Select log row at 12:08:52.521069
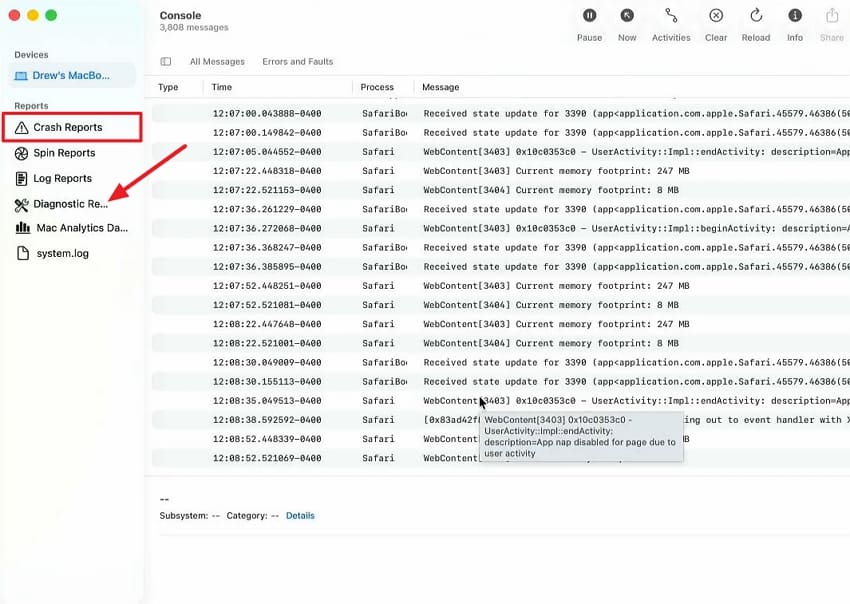 pyautogui.click(x=501, y=458)
